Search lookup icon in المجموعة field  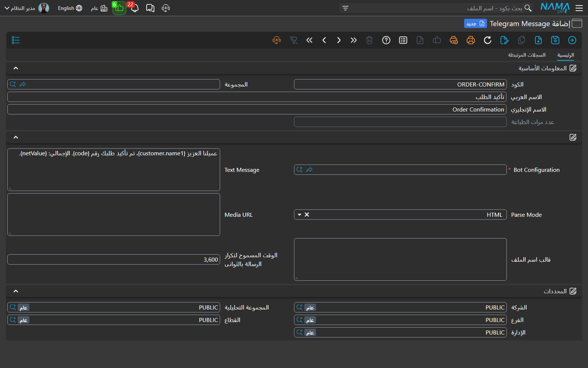click(13, 84)
